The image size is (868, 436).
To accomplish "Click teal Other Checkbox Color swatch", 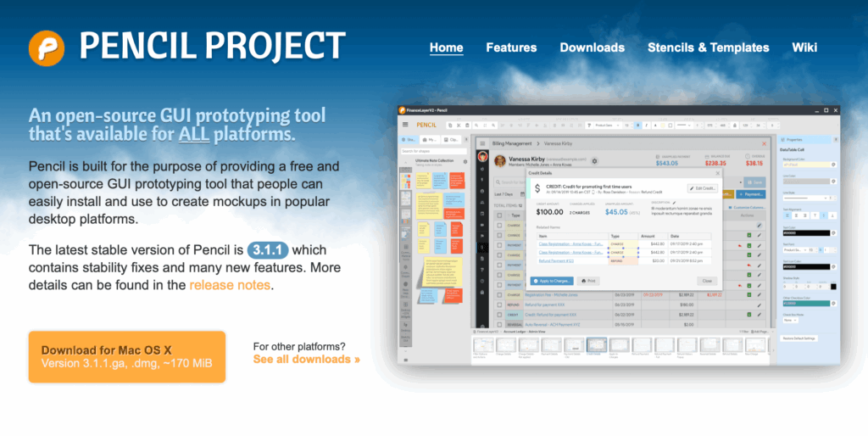I will point(807,304).
